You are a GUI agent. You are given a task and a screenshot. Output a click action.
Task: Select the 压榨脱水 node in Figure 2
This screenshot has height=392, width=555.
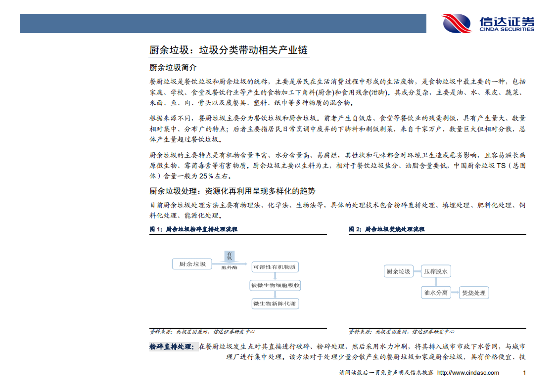click(x=436, y=271)
